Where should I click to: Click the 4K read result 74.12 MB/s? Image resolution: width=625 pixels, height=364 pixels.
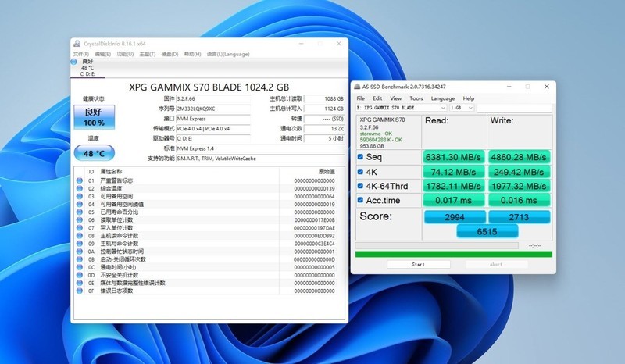(x=454, y=172)
